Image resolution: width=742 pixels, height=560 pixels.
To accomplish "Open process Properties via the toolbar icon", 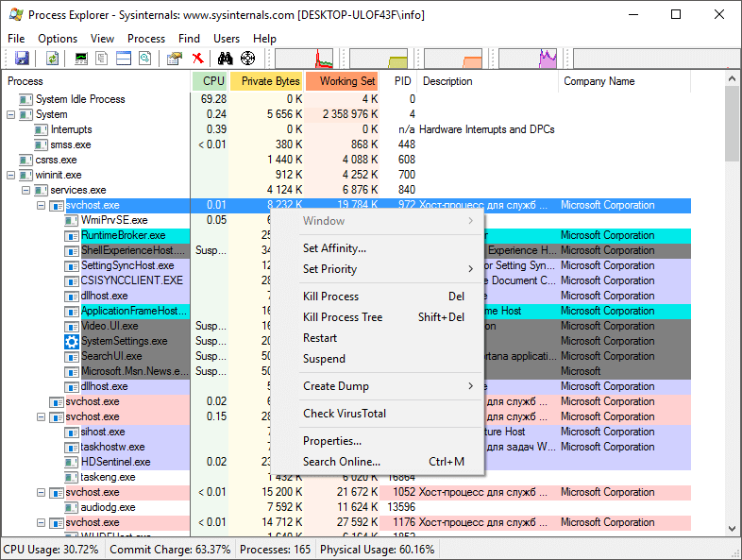I will [175, 59].
